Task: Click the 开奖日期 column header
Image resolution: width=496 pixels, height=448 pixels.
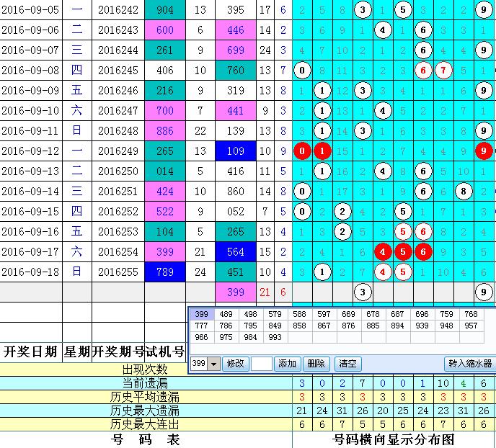Action: [30, 351]
